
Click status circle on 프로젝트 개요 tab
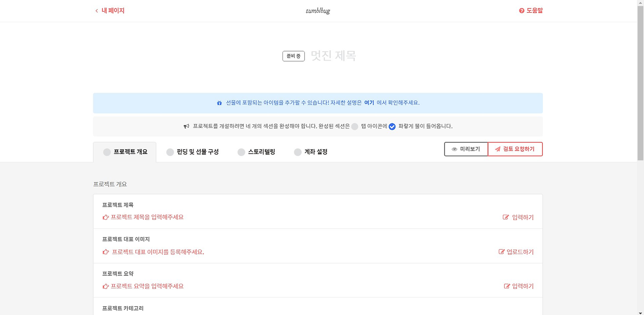pos(107,152)
